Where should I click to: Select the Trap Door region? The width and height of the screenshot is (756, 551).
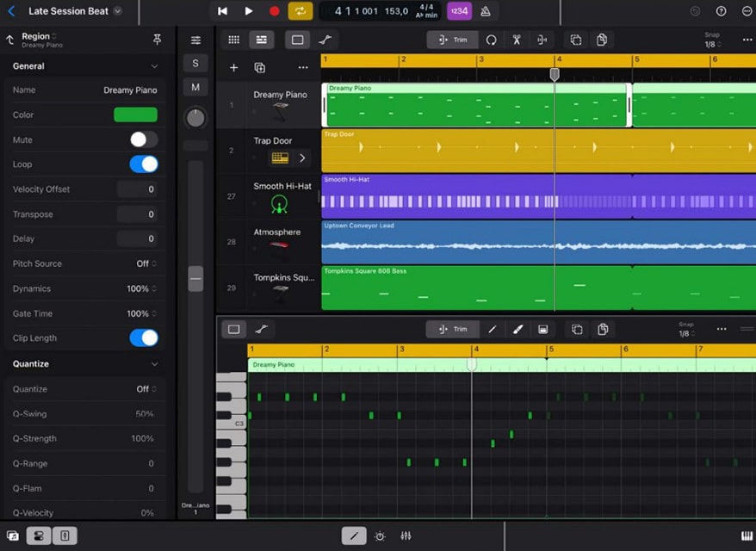[x=538, y=151]
